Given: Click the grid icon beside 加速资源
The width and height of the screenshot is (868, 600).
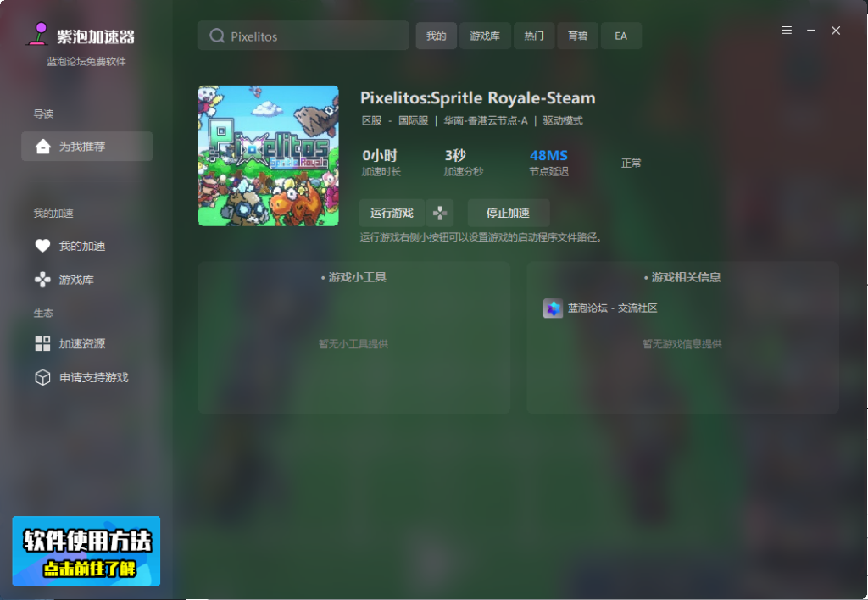Looking at the screenshot, I should [x=42, y=344].
